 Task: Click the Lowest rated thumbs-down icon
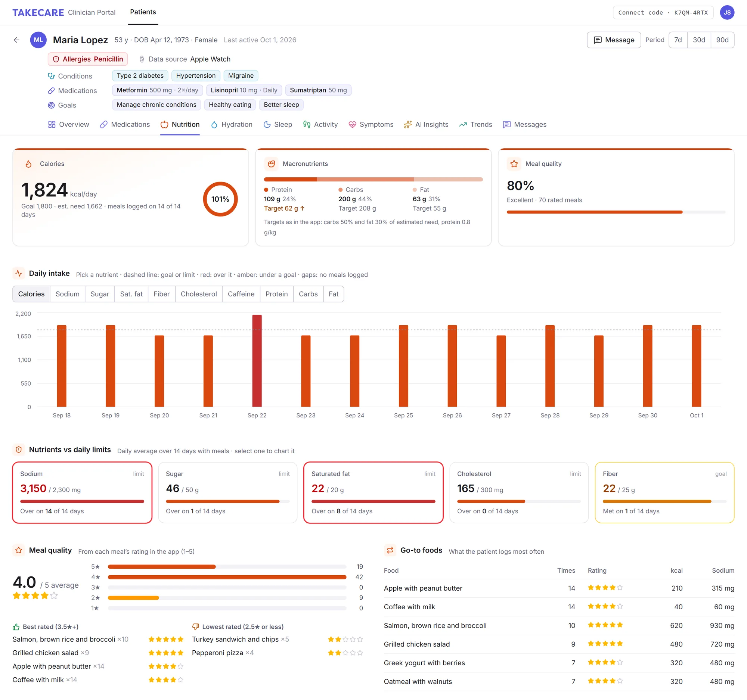pos(195,627)
